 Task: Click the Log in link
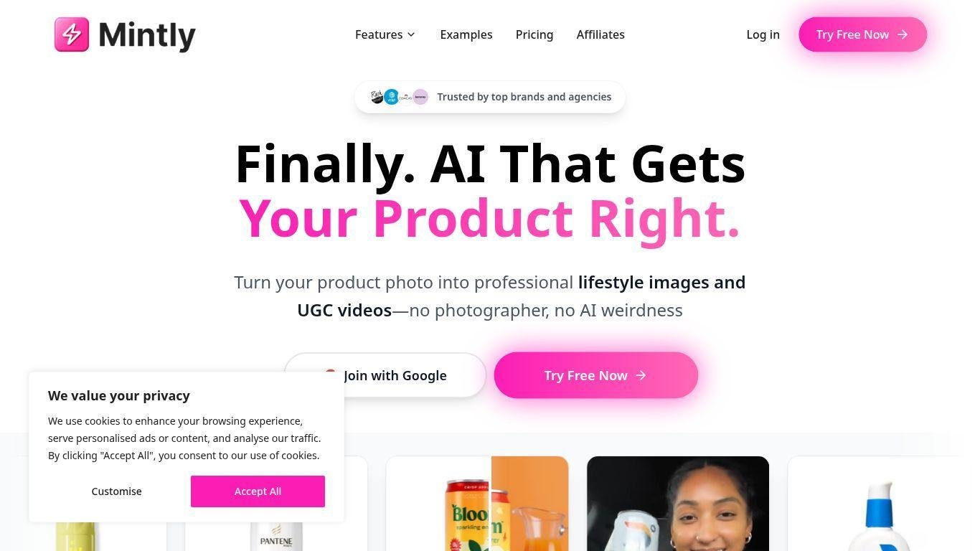[x=763, y=34]
